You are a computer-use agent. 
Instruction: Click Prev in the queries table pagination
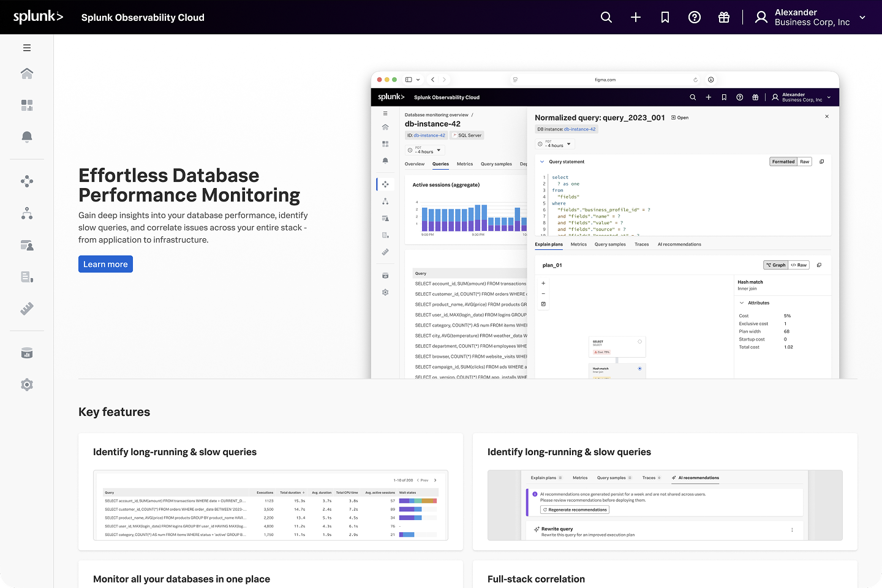point(425,480)
